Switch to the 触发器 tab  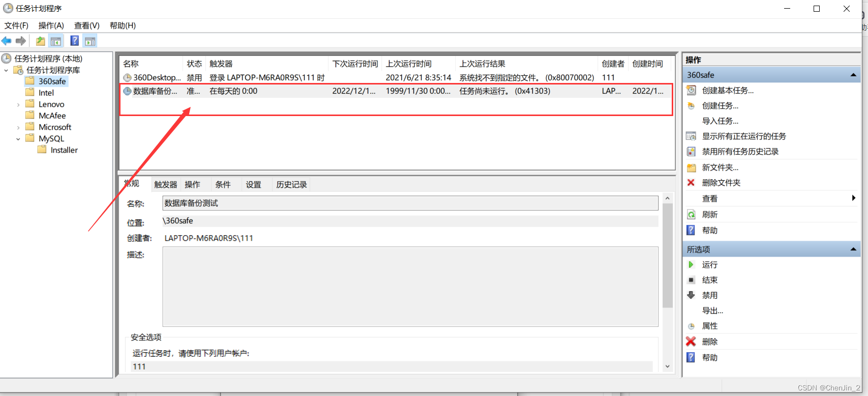click(166, 185)
